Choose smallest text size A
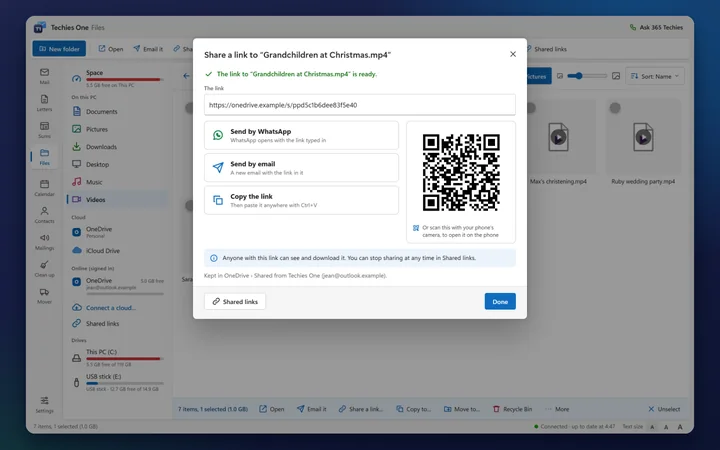 click(x=652, y=427)
